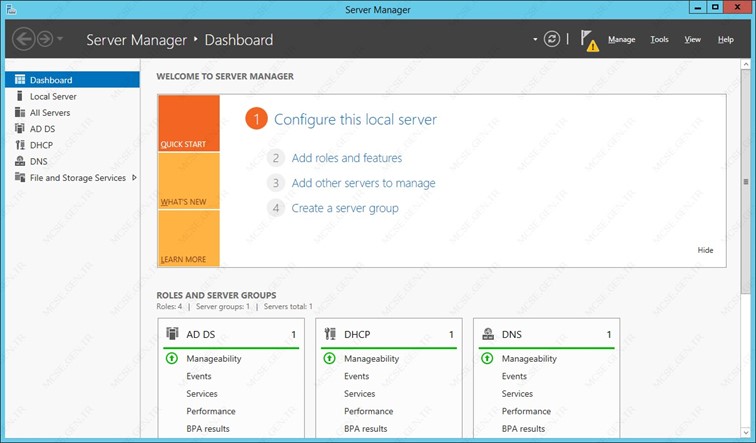Click the Local Server sidebar icon
This screenshot has width=756, height=443.
20,96
